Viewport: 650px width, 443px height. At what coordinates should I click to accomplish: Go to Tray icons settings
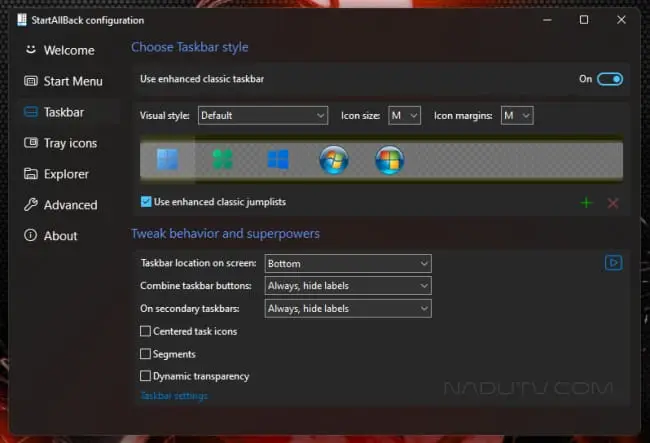(x=61, y=143)
